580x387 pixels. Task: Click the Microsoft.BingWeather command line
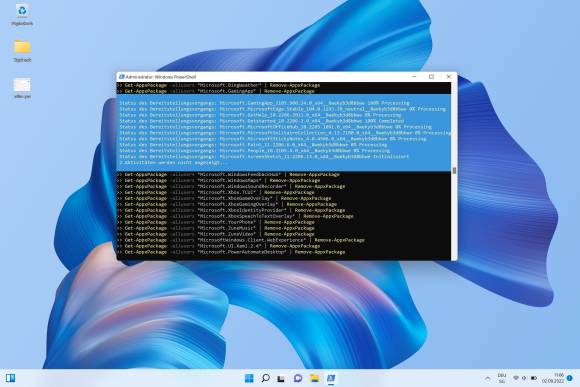click(219, 85)
